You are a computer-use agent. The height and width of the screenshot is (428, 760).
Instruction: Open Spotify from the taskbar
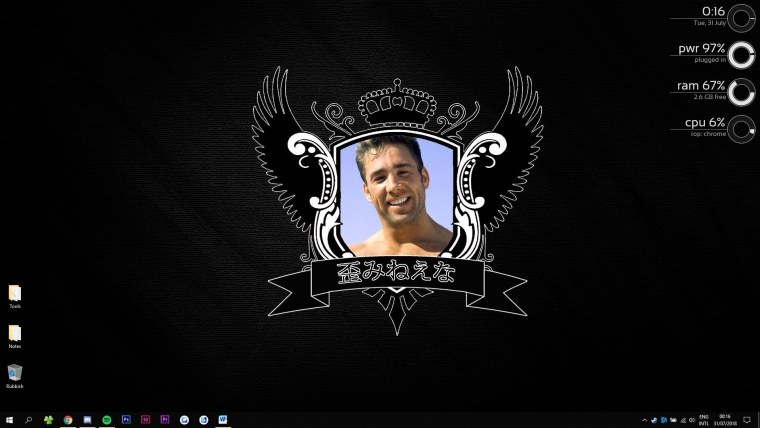pos(107,420)
